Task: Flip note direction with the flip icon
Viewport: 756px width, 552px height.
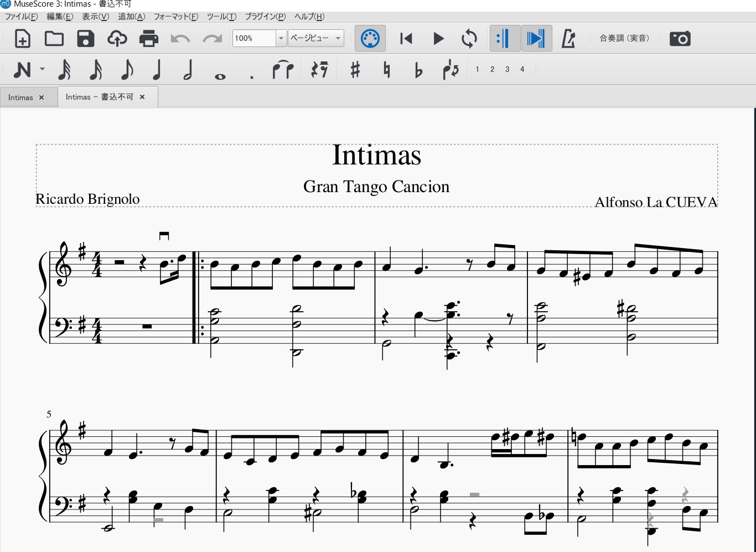Action: pyautogui.click(x=451, y=70)
